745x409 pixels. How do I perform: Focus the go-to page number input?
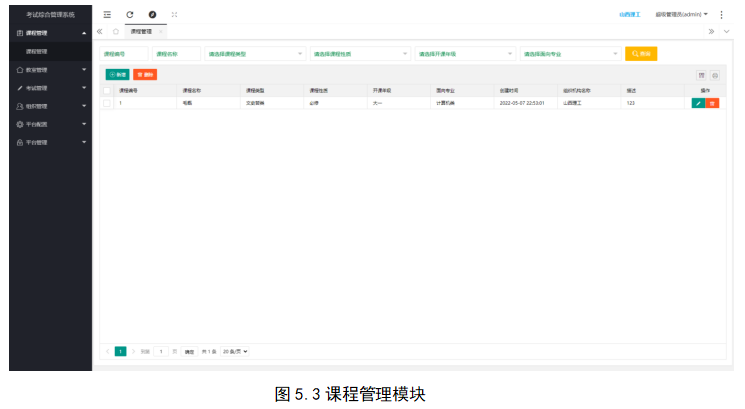tap(161, 352)
